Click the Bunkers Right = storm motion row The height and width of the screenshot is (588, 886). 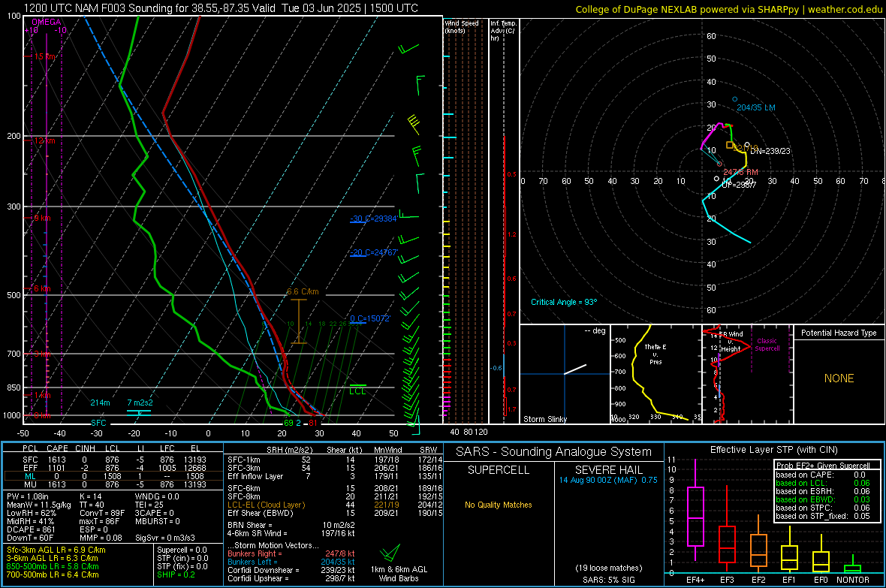tap(291, 553)
